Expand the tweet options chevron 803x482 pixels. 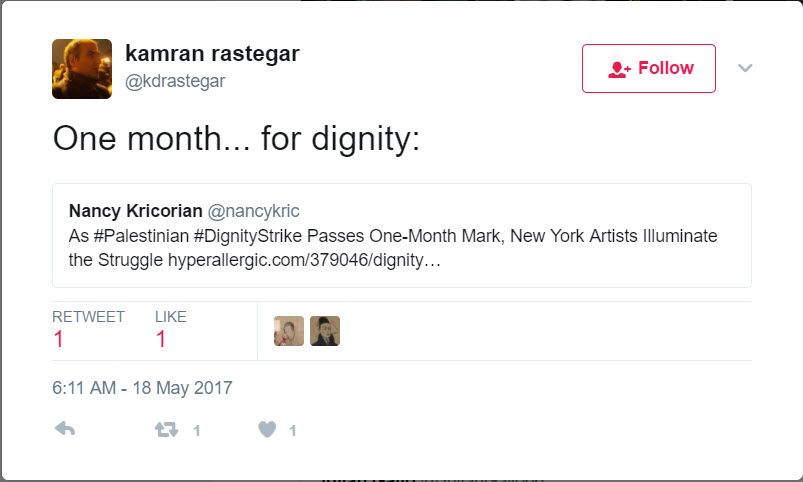point(745,68)
